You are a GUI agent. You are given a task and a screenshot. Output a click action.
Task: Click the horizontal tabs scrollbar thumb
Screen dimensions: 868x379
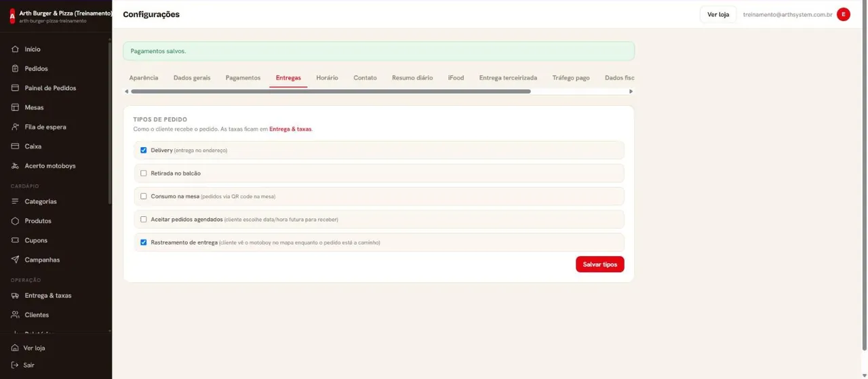(330, 92)
